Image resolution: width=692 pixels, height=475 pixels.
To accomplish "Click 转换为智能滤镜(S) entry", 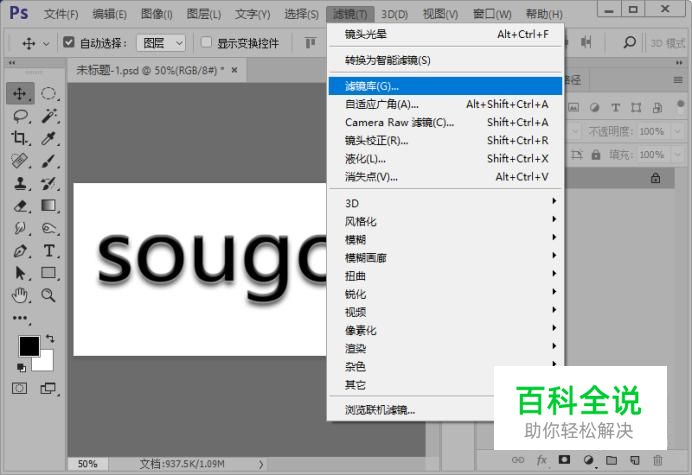I will click(x=445, y=60).
